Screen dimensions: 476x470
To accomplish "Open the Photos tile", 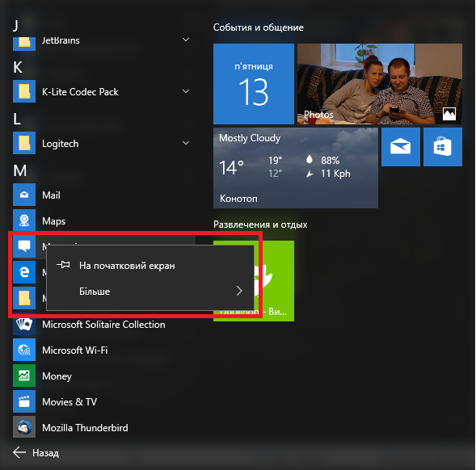I will tap(380, 84).
